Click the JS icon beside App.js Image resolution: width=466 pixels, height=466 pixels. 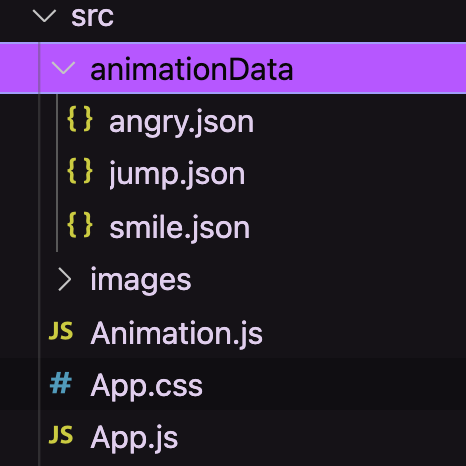click(61, 435)
